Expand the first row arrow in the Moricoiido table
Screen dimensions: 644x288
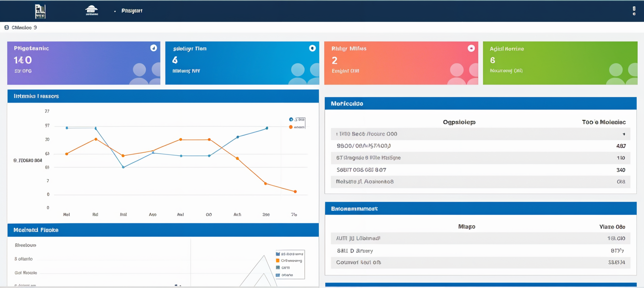pos(624,134)
